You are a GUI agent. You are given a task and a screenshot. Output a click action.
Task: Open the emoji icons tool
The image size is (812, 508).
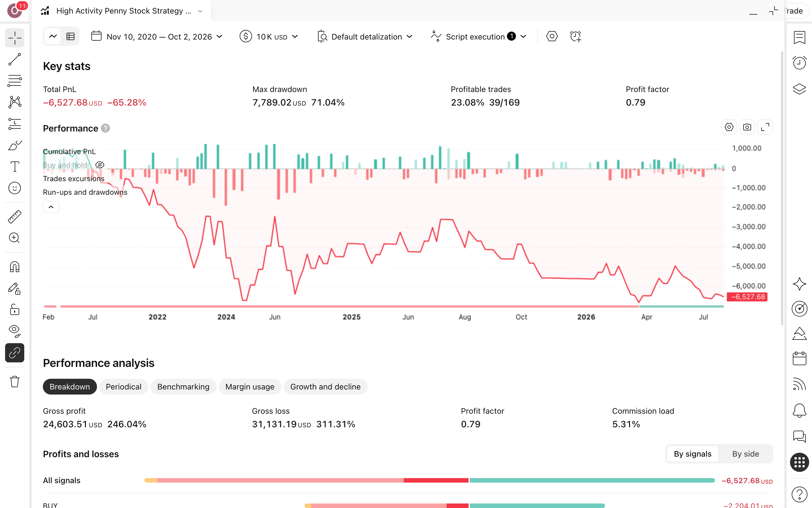15,188
